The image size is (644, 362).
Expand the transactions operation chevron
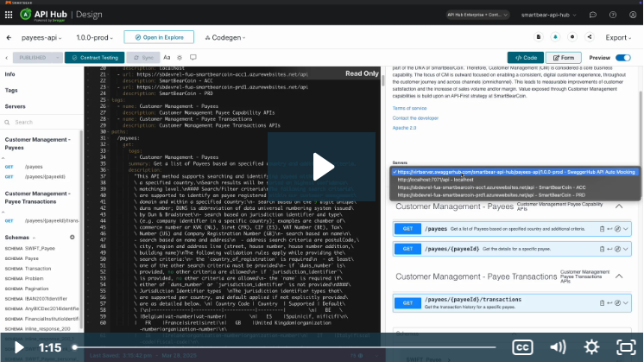pyautogui.click(x=626, y=303)
